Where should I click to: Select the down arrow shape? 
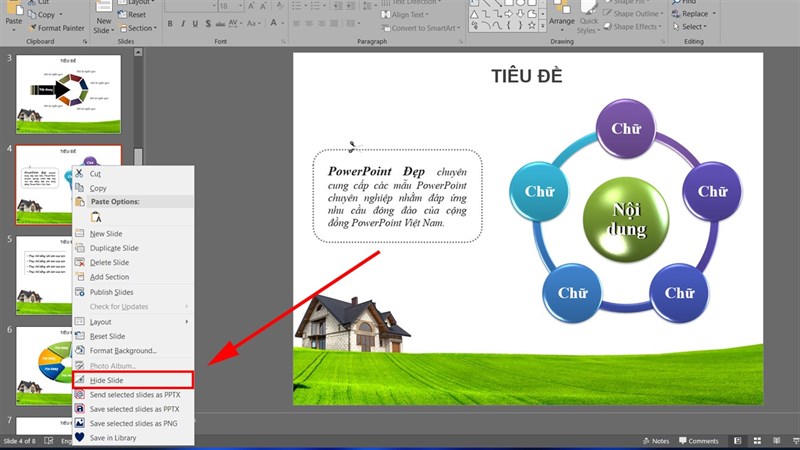pos(520,15)
